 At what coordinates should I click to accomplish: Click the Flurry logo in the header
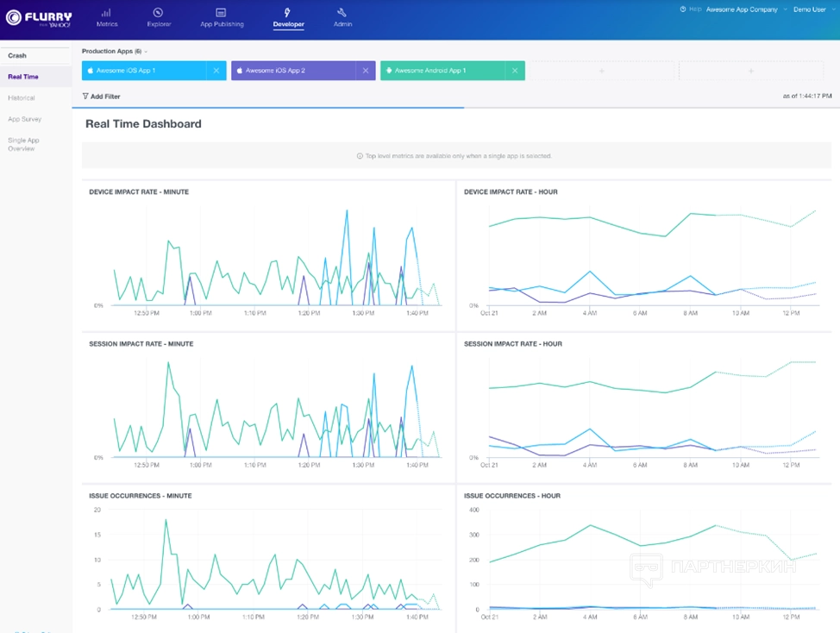(39, 17)
